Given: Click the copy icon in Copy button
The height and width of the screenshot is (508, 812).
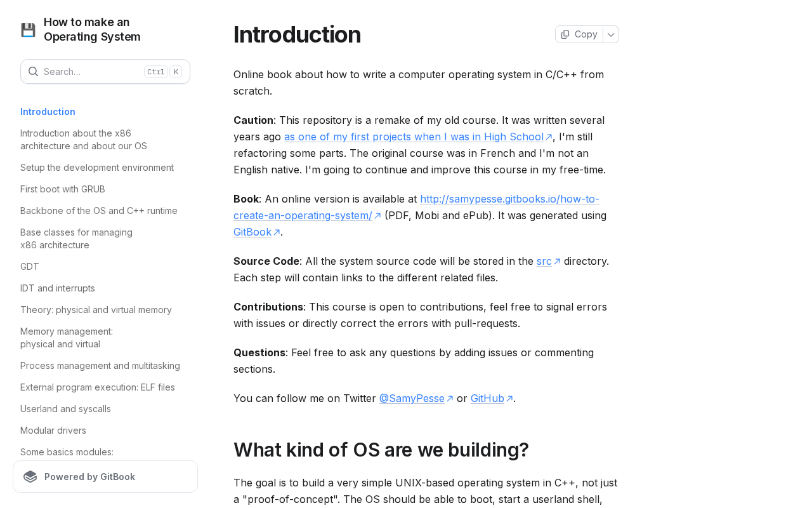Looking at the screenshot, I should tap(565, 34).
